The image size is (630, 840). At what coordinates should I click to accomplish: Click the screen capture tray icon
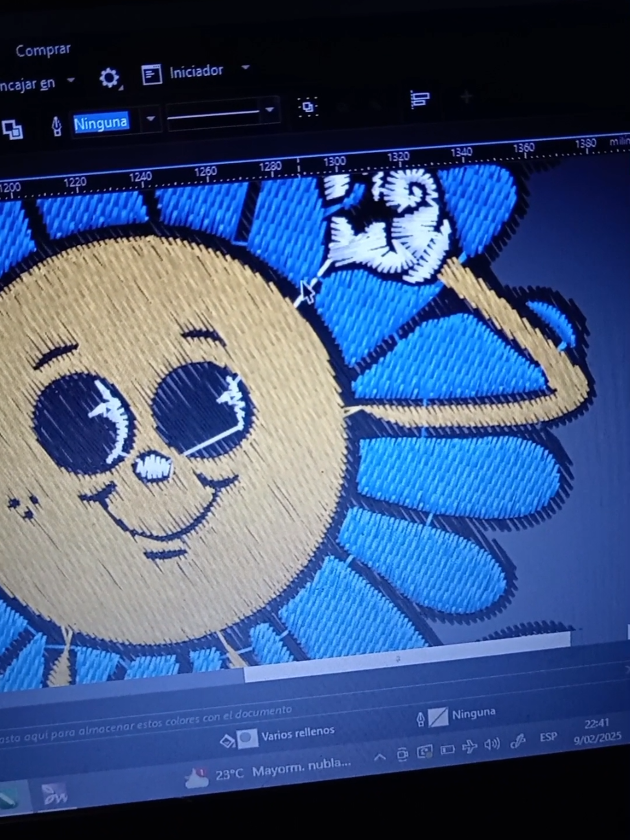click(425, 752)
